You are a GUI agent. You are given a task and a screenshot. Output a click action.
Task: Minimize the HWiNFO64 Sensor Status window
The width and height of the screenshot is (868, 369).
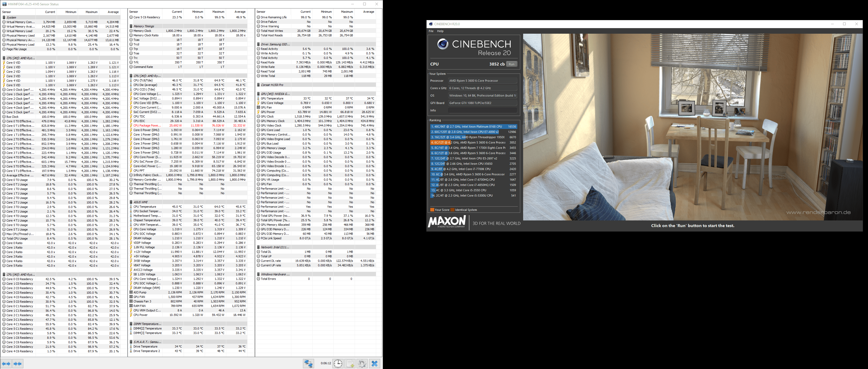coord(353,4)
